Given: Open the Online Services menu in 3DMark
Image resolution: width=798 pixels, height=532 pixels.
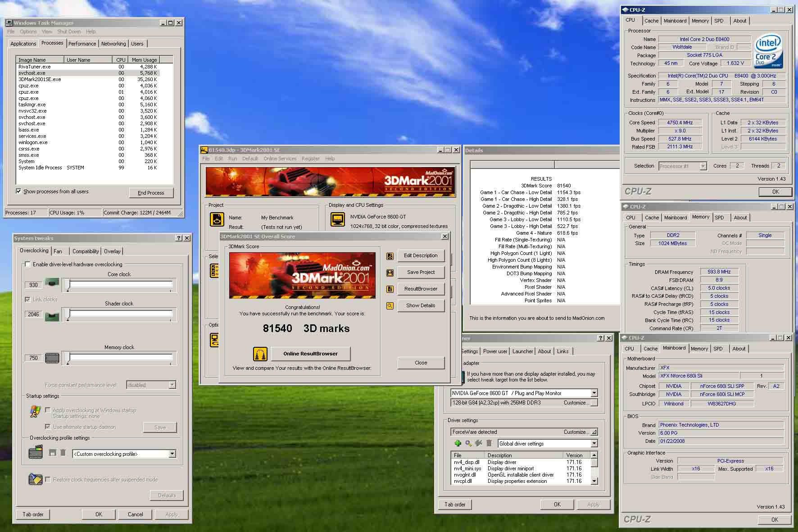Looking at the screenshot, I should coord(280,159).
